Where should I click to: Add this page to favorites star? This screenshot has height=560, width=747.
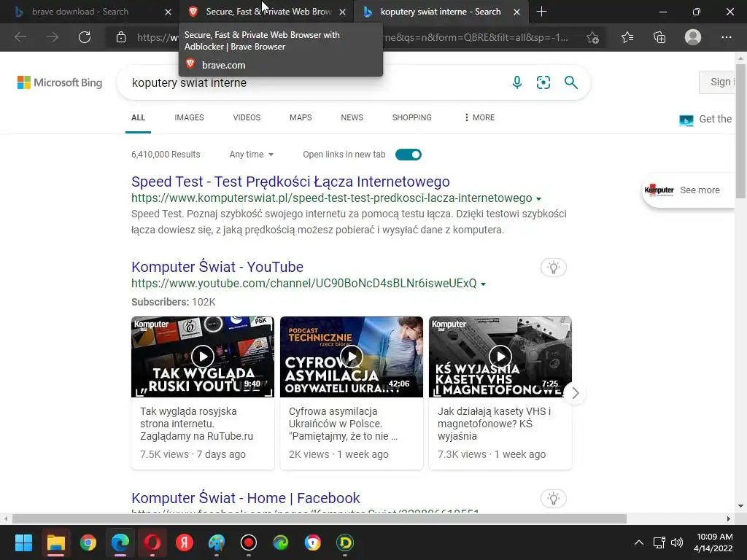pyautogui.click(x=592, y=38)
